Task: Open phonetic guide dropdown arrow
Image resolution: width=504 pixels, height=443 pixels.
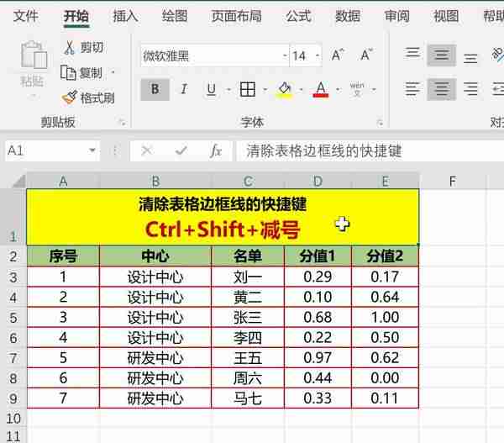Action: (x=374, y=89)
